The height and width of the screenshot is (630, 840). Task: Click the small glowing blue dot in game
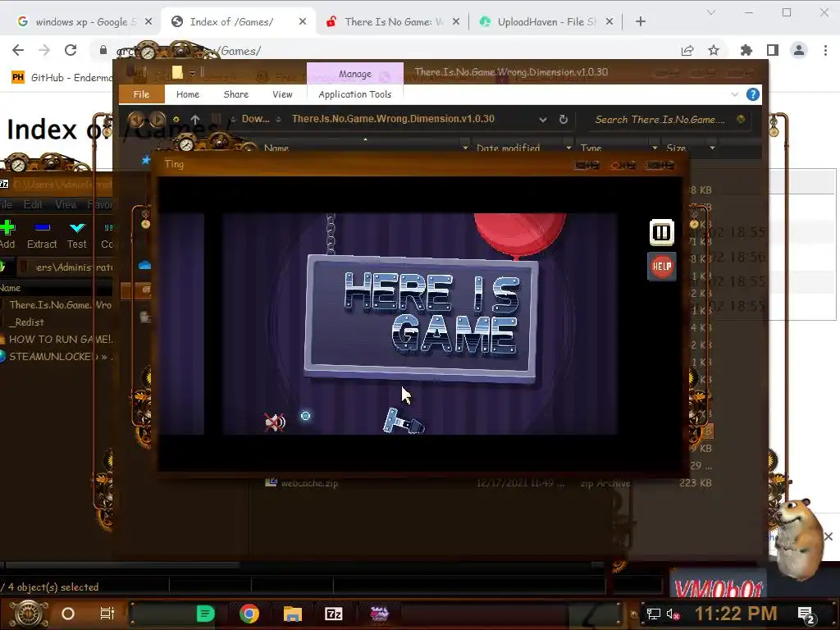tap(305, 416)
